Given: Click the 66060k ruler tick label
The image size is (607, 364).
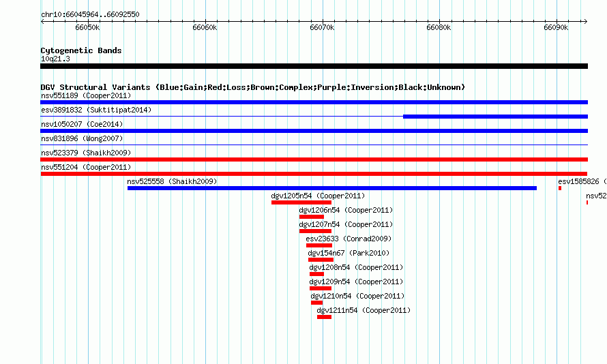Looking at the screenshot, I should tap(205, 27).
